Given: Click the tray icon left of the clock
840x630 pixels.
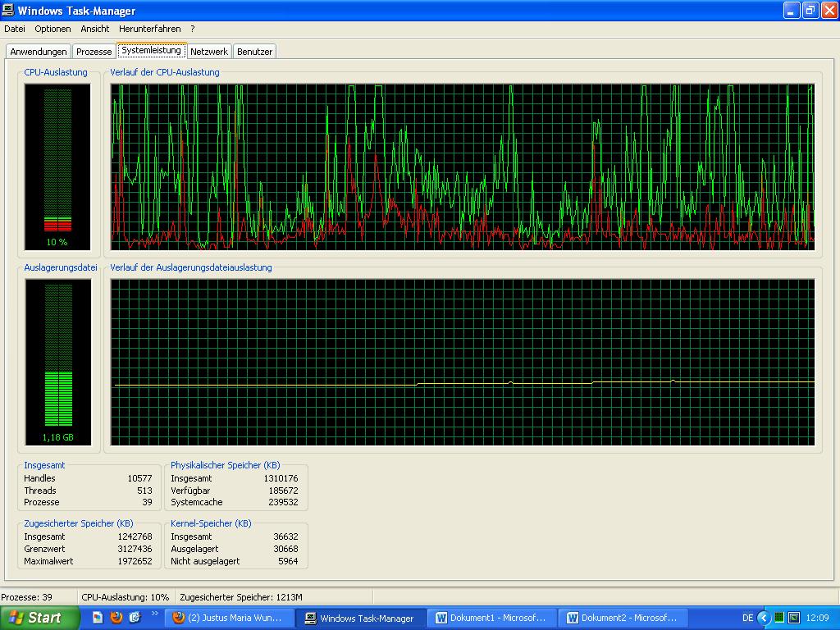Looking at the screenshot, I should tap(794, 618).
